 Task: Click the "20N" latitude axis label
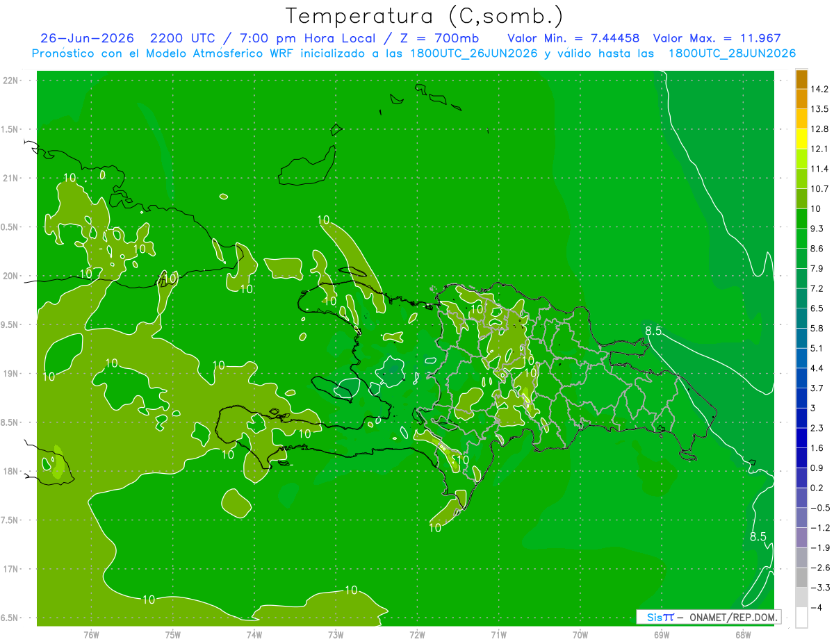(10, 276)
